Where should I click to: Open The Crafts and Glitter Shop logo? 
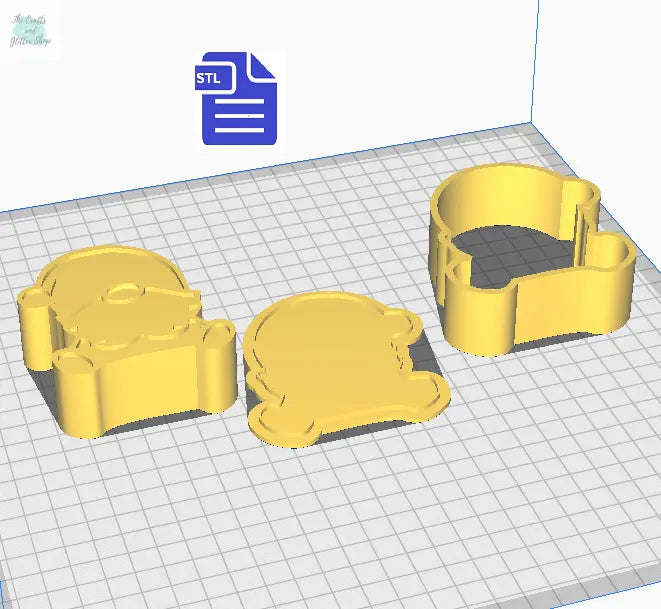tap(32, 31)
